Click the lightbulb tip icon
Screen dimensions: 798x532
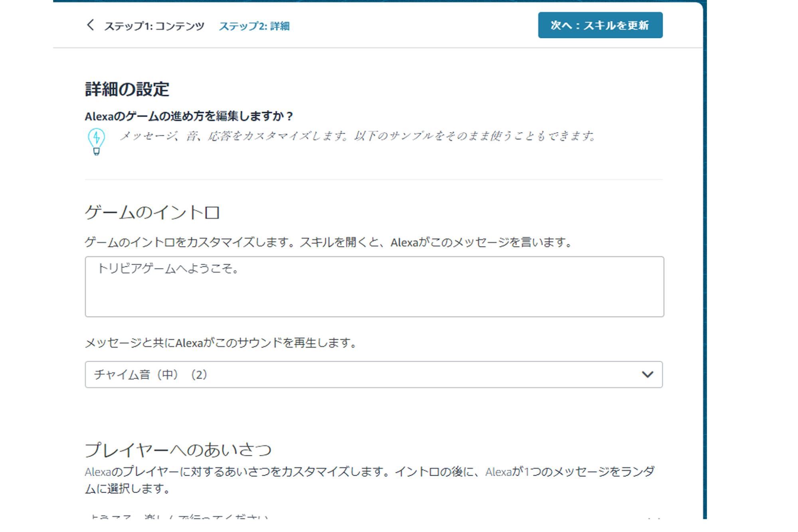(96, 142)
